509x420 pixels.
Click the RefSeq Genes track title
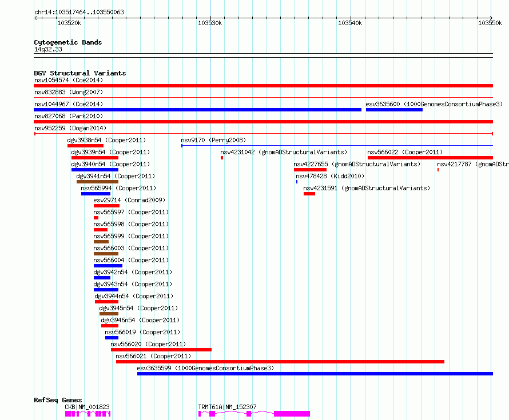(58, 400)
